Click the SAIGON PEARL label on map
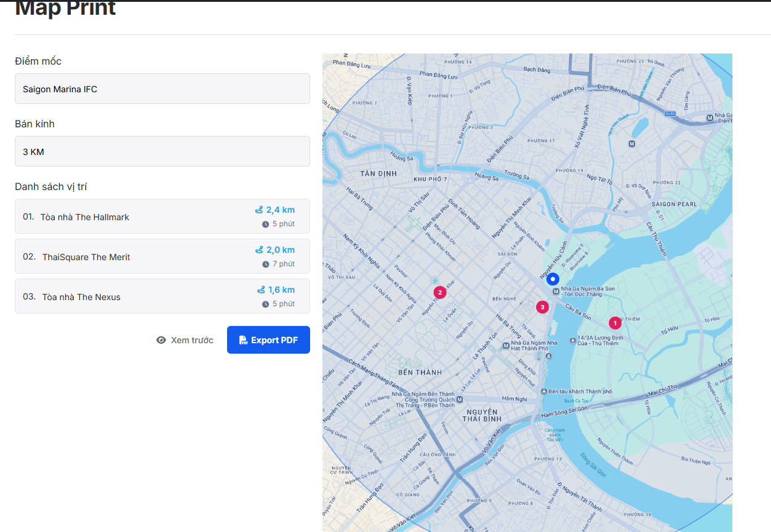771x532 pixels. 673,204
